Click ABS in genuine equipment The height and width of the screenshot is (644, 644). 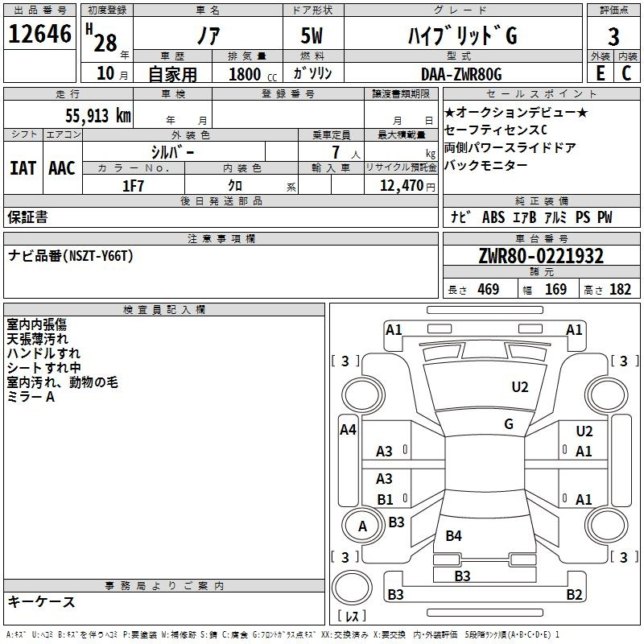click(493, 217)
